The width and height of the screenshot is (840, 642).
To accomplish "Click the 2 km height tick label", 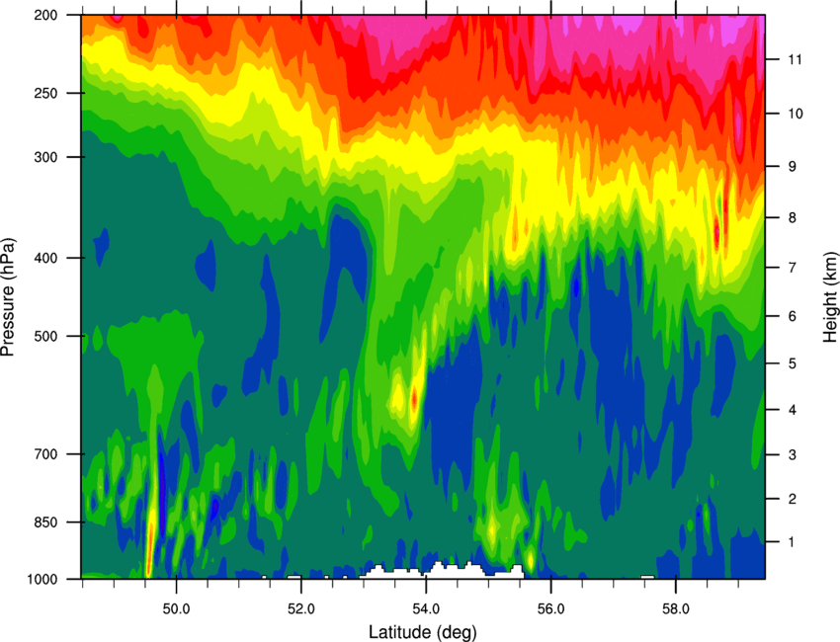I will pyautogui.click(x=792, y=499).
